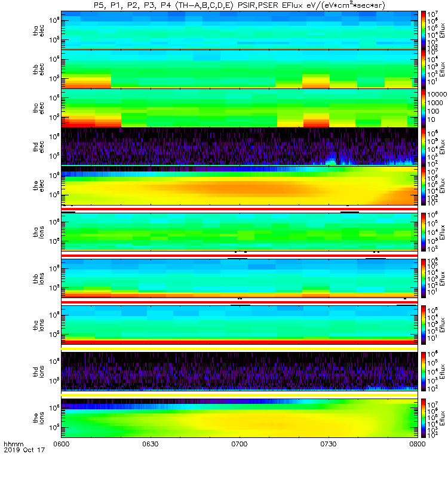
Task: Click the Eflux label beside tha ions color bar
Action: coord(443,232)
